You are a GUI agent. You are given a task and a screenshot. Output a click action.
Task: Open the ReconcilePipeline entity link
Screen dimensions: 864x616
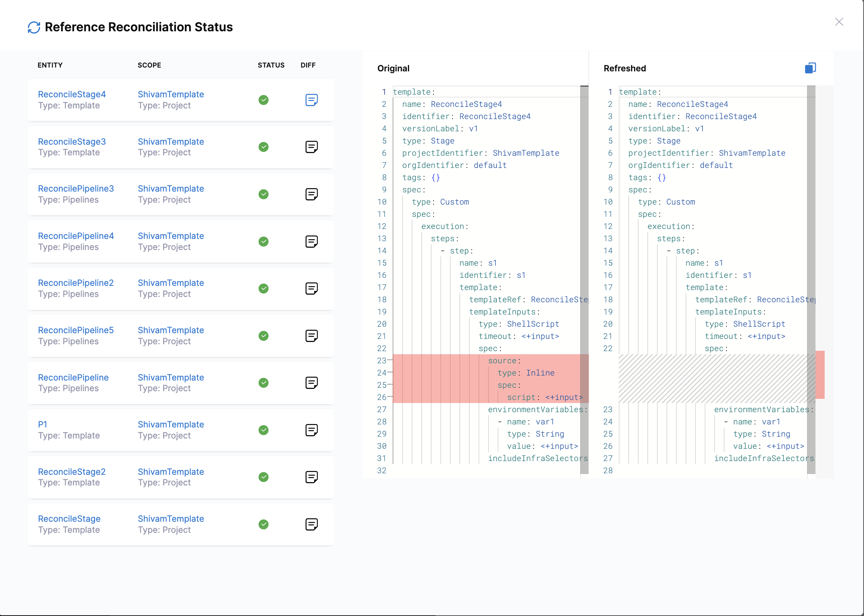tap(73, 377)
